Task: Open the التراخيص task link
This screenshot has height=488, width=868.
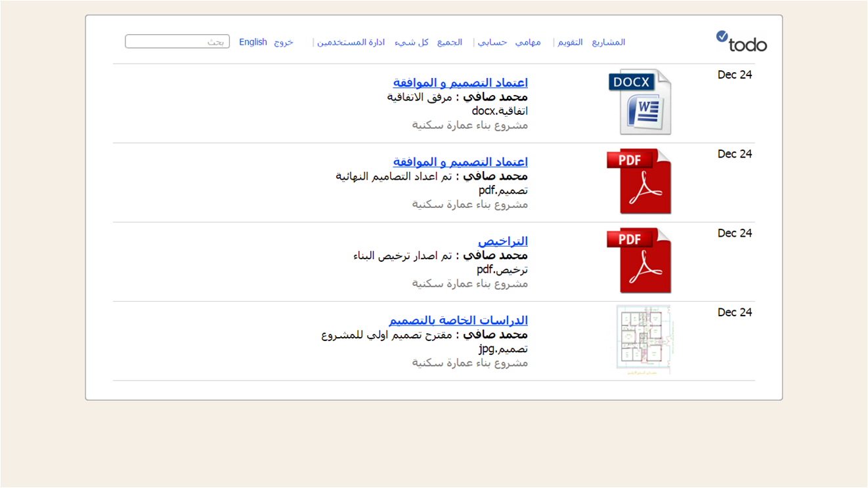Action: click(503, 241)
